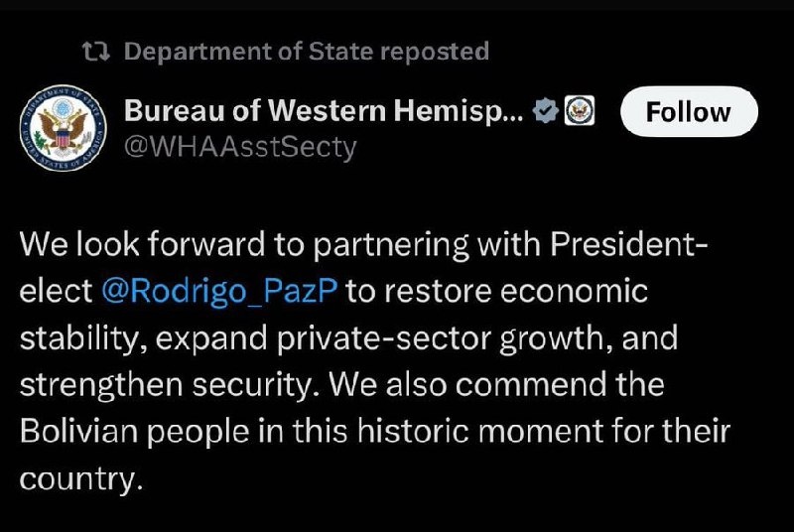Click the repost arrows icon

pyautogui.click(x=96, y=52)
